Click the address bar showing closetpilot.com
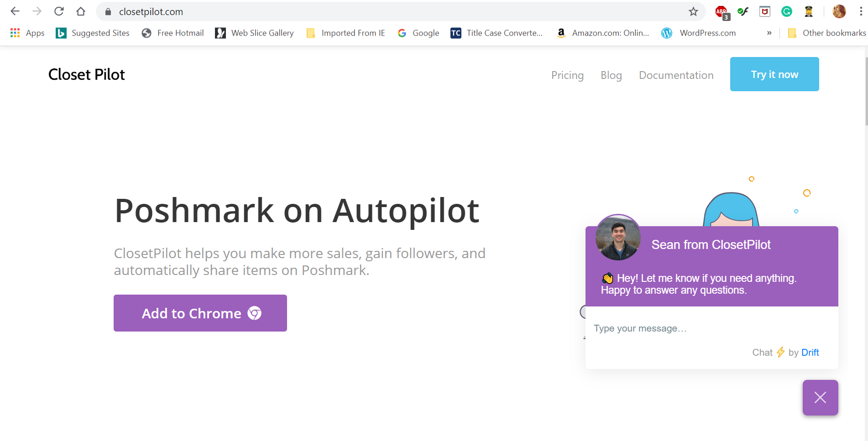868x441 pixels. coord(402,12)
